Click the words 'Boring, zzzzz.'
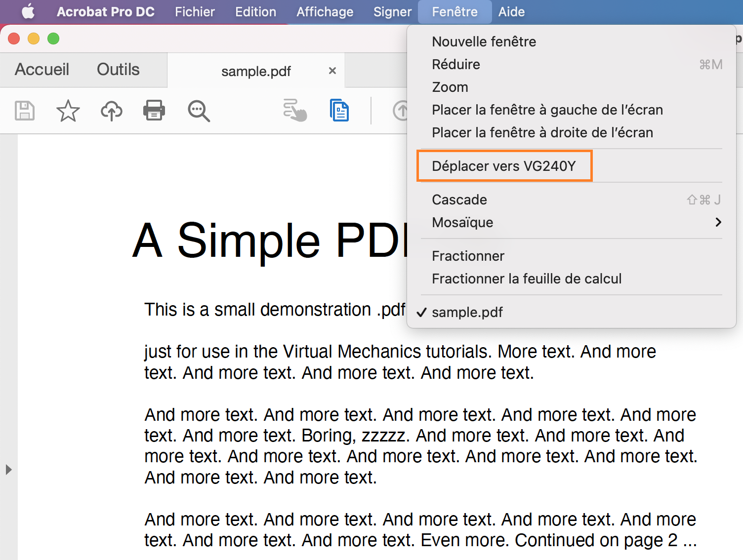Viewport: 743px width, 560px height. 356,436
